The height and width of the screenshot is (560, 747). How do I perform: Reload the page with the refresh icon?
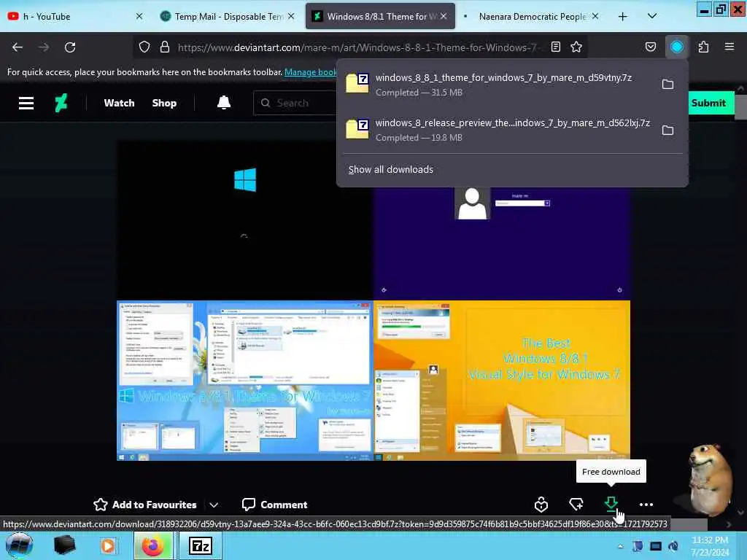(x=70, y=47)
